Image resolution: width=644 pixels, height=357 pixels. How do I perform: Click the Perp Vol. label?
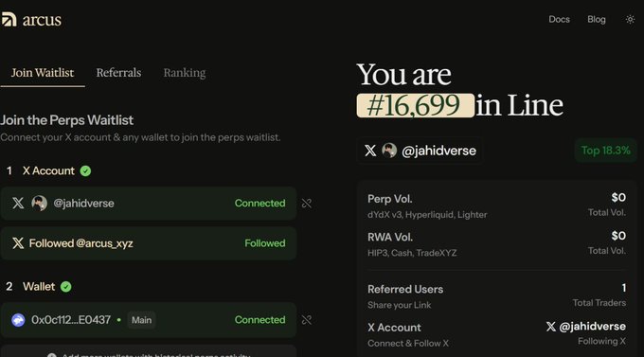point(390,199)
